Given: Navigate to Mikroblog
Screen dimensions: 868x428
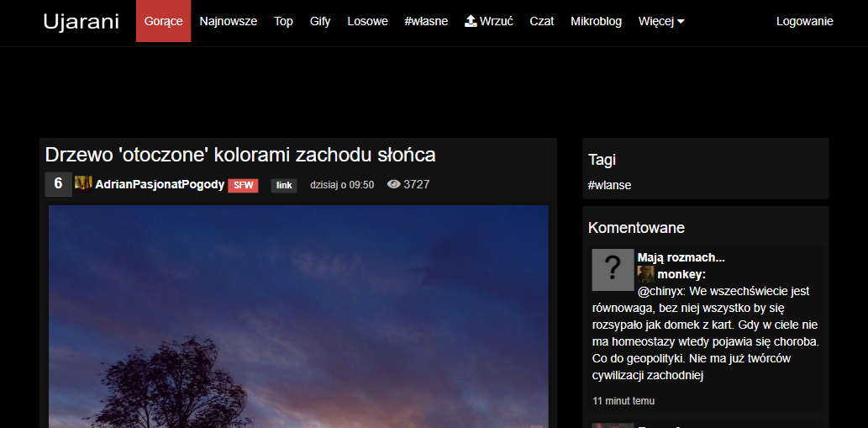Looking at the screenshot, I should [x=596, y=21].
